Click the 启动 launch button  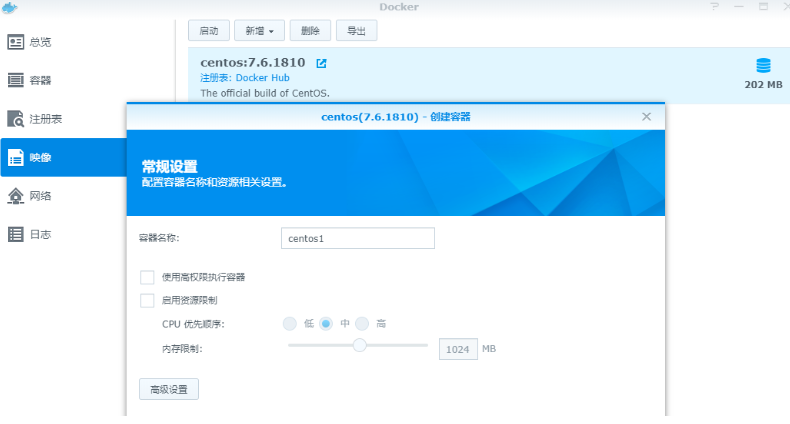point(209,31)
